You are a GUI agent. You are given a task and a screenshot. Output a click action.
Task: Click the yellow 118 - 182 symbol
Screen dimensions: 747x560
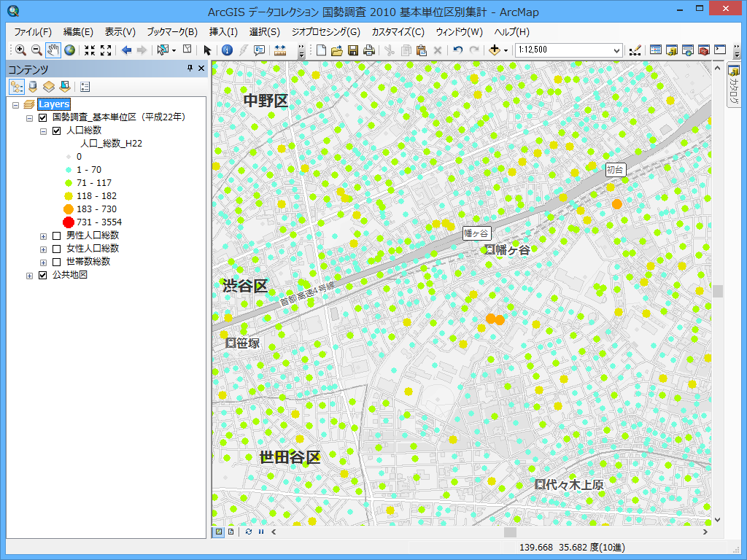[69, 196]
